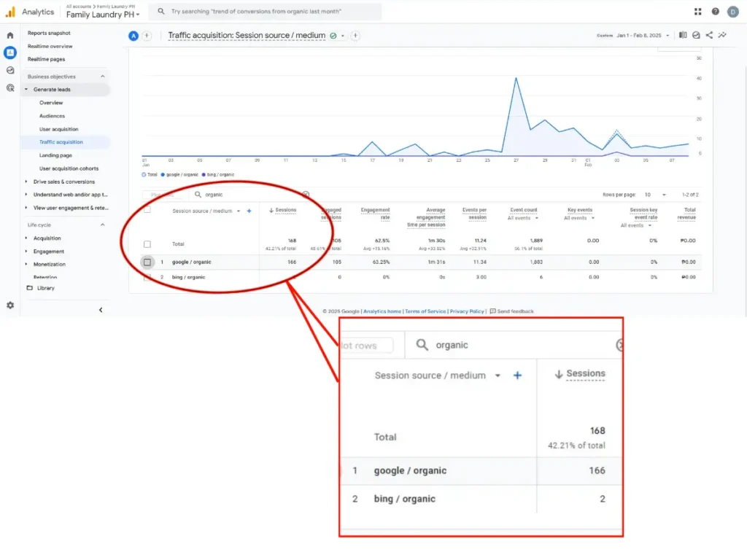Open the Rows per page dropdown
This screenshot has height=560, width=747.
[x=655, y=195]
